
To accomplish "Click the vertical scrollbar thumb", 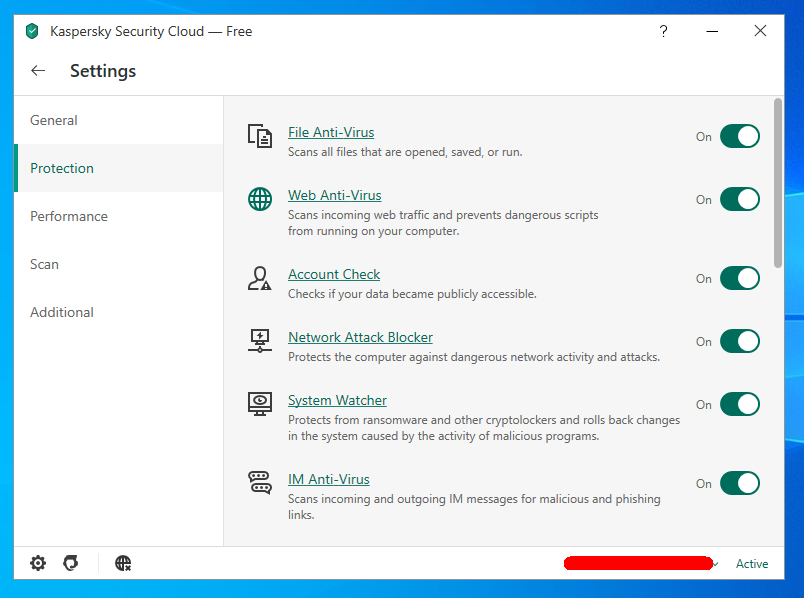I will point(778,183).
